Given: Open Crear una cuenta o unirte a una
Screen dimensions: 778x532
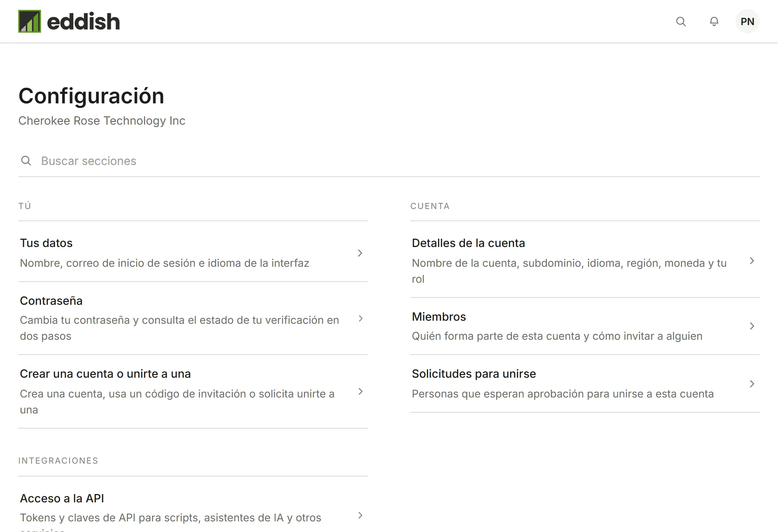Looking at the screenshot, I should point(193,392).
